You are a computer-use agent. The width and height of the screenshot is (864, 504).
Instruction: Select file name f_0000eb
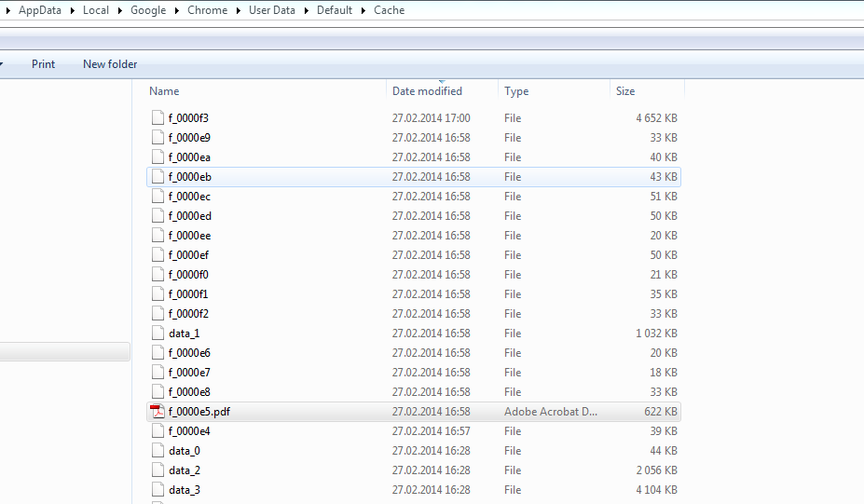[x=189, y=177]
